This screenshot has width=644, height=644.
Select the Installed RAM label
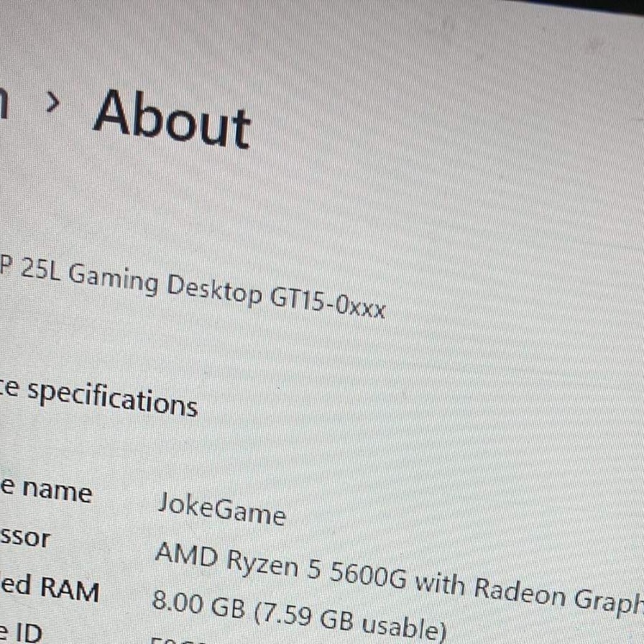coord(50,588)
